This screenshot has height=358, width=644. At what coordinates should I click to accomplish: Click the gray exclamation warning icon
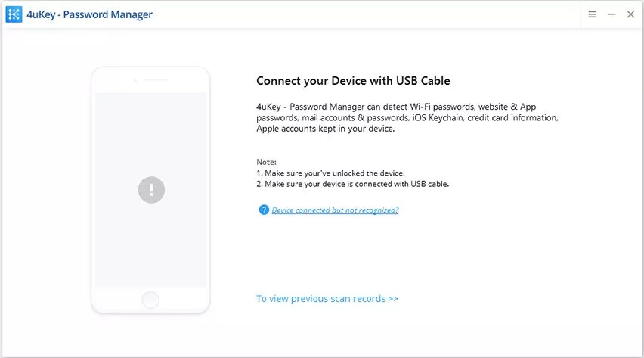point(152,190)
